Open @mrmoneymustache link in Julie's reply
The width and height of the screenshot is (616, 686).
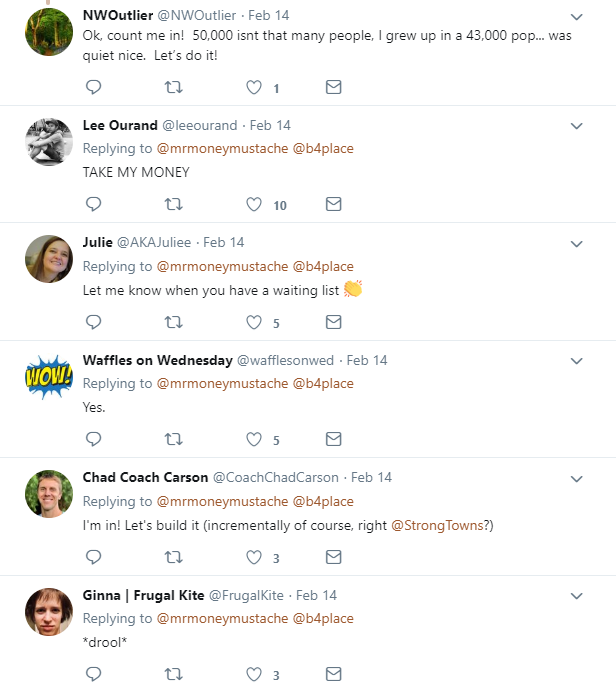(221, 266)
